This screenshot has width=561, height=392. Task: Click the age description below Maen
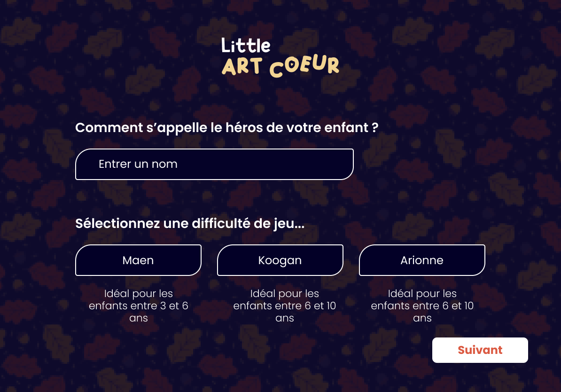point(138,306)
